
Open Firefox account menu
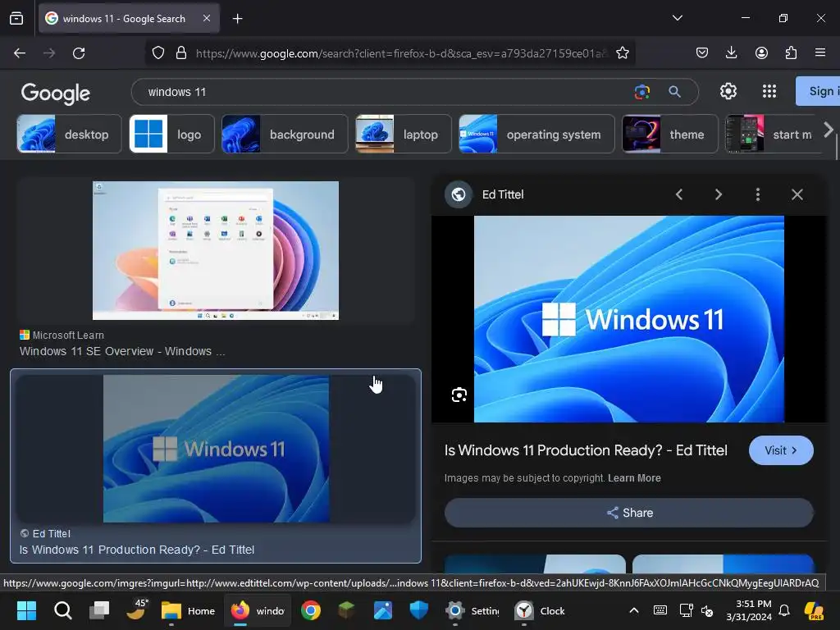pos(761,52)
